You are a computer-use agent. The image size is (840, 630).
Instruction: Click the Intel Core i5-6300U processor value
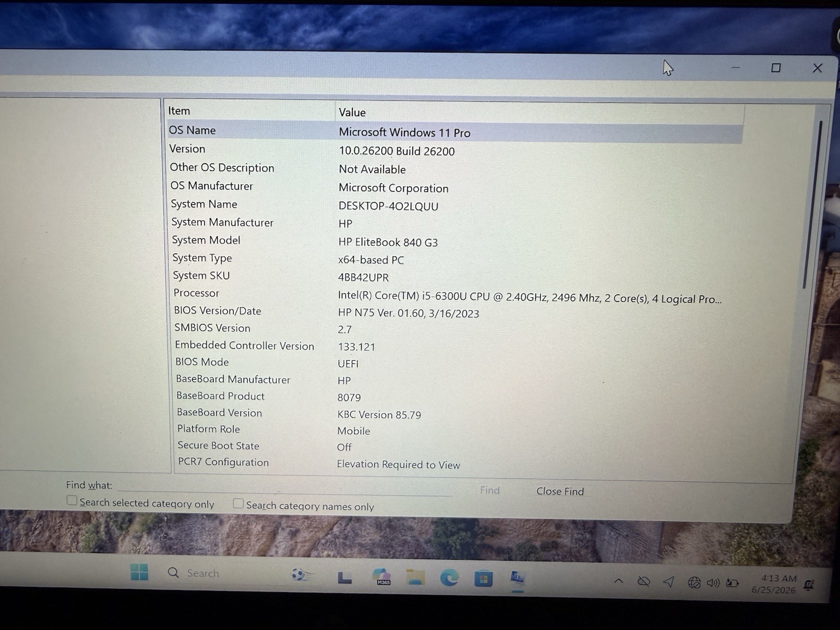pos(529,298)
